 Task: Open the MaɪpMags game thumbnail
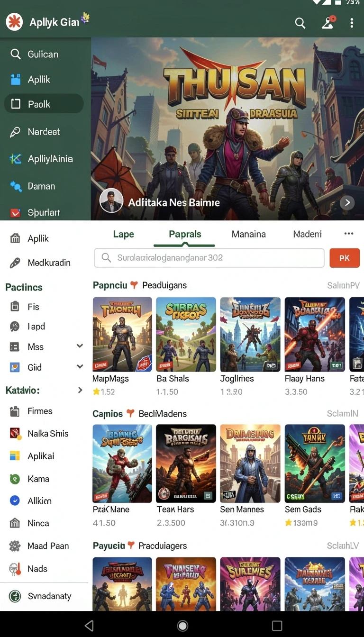[x=122, y=334]
